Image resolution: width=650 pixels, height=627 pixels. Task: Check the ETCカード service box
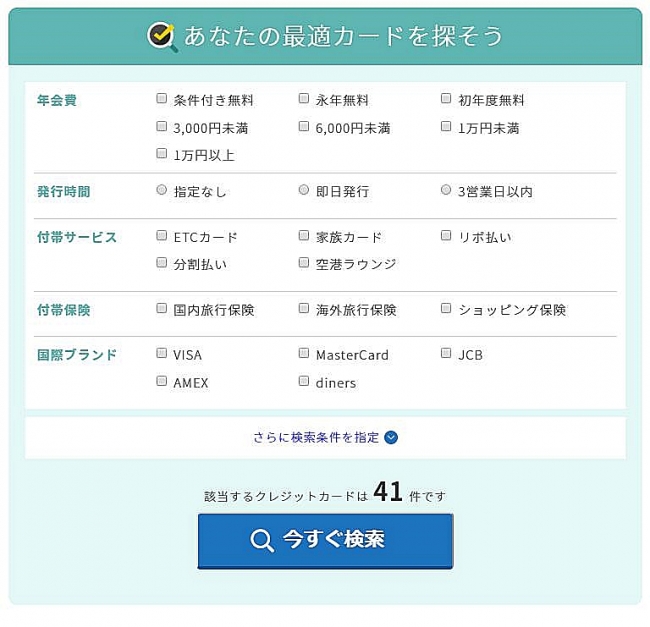[x=162, y=236]
